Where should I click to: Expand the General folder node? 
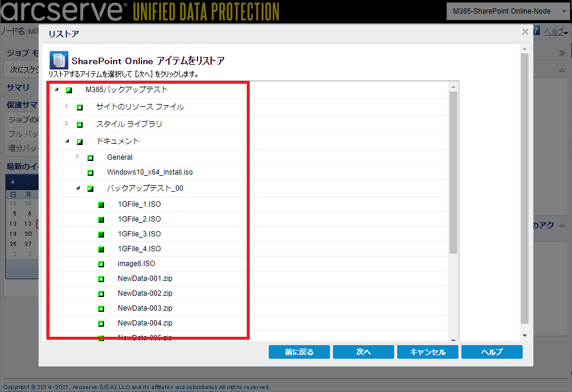point(77,156)
